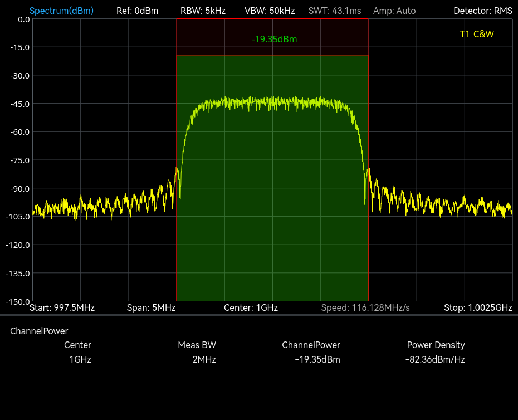Image resolution: width=518 pixels, height=420 pixels.
Task: Select the Ref: 0dBm setting
Action: (138, 11)
